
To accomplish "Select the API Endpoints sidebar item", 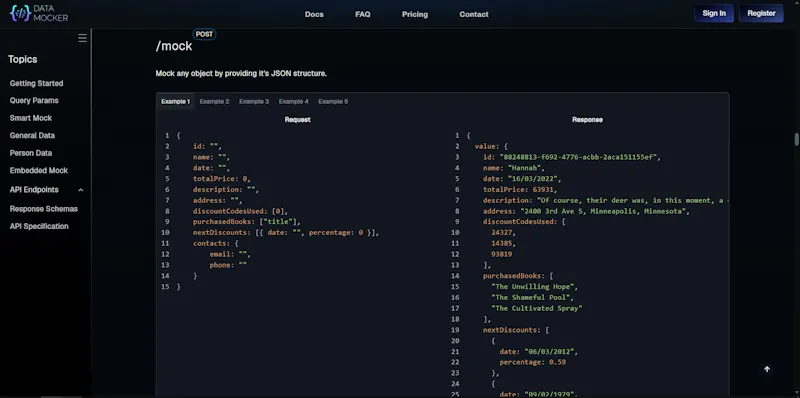I will (x=34, y=190).
